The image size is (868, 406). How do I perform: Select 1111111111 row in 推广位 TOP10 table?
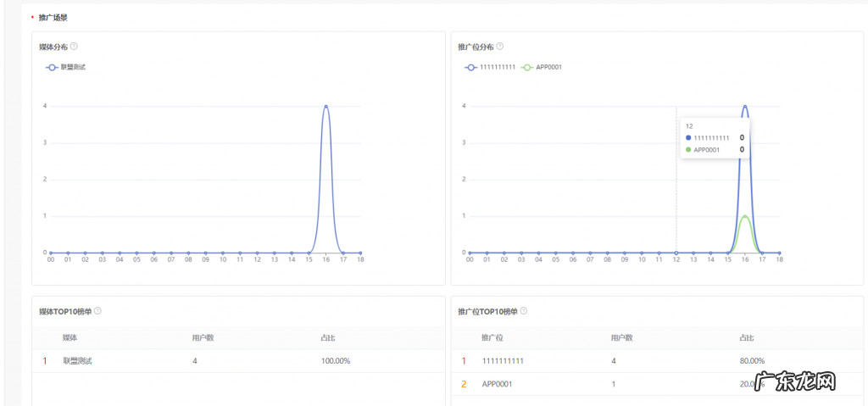503,361
